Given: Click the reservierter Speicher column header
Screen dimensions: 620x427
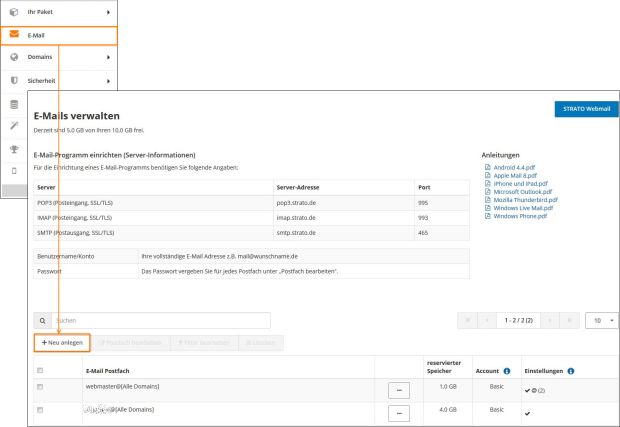Looking at the screenshot, I should pyautogui.click(x=444, y=367).
